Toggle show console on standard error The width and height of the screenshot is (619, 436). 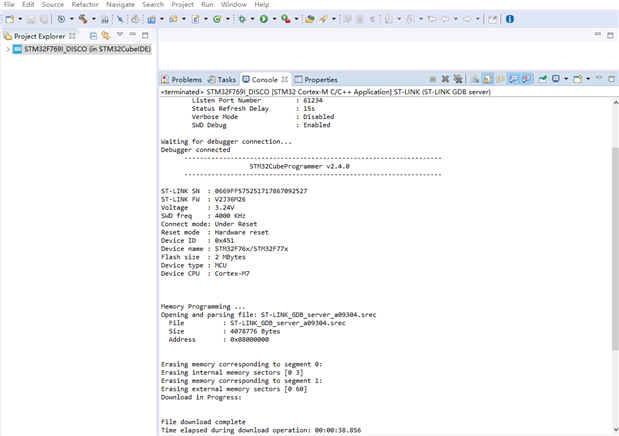click(x=526, y=79)
